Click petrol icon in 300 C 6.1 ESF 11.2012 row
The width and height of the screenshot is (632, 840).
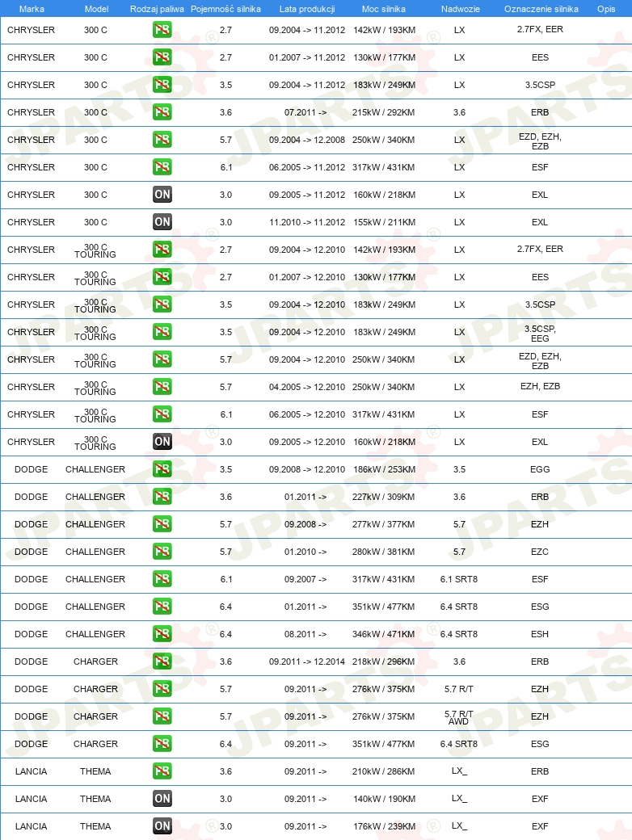[x=162, y=167]
